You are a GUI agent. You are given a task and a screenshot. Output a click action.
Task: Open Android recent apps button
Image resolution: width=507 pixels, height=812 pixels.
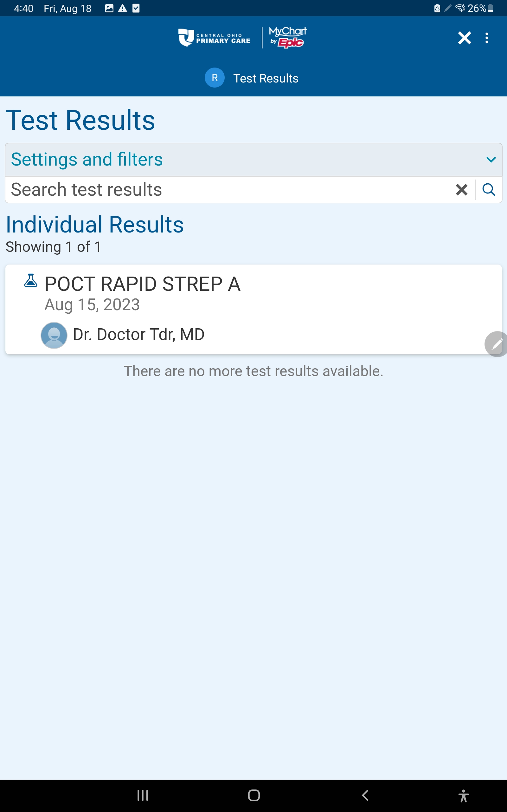pyautogui.click(x=143, y=795)
